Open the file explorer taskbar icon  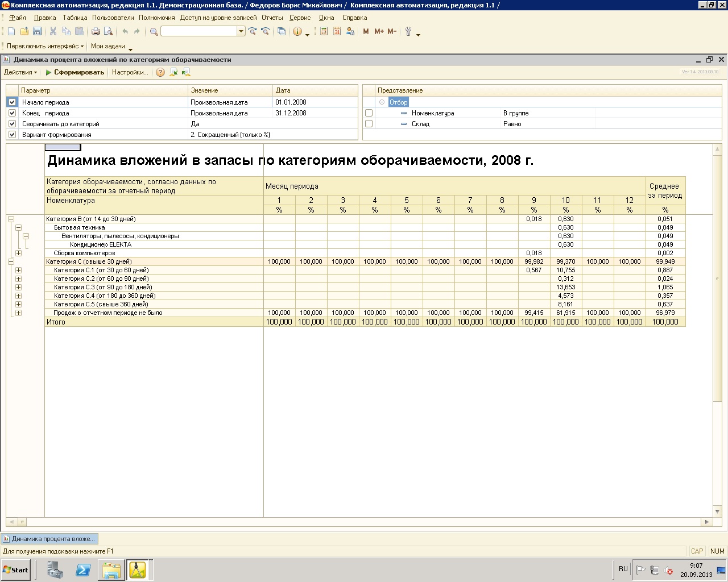111,570
